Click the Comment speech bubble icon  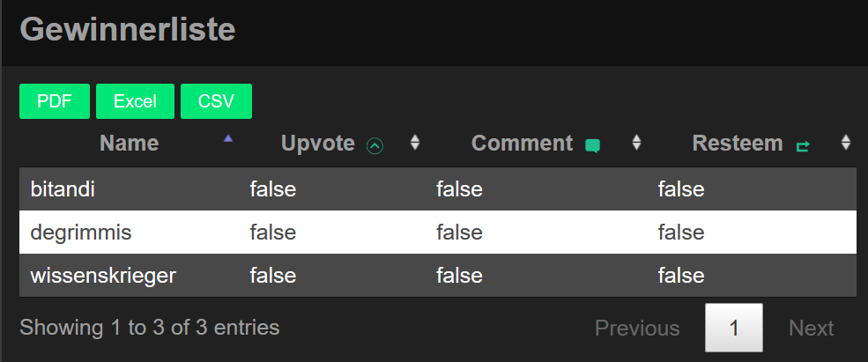pyautogui.click(x=593, y=145)
